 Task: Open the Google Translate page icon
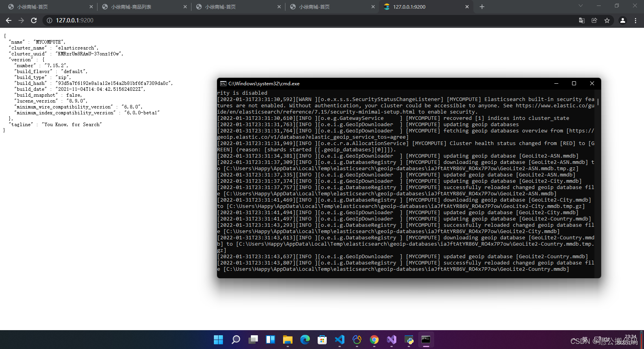[582, 20]
